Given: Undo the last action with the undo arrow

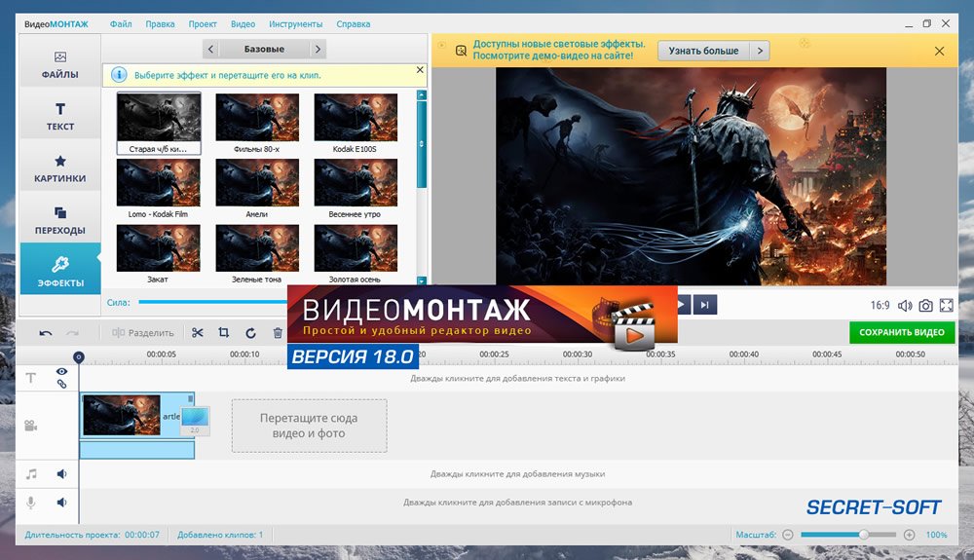Looking at the screenshot, I should [x=46, y=333].
